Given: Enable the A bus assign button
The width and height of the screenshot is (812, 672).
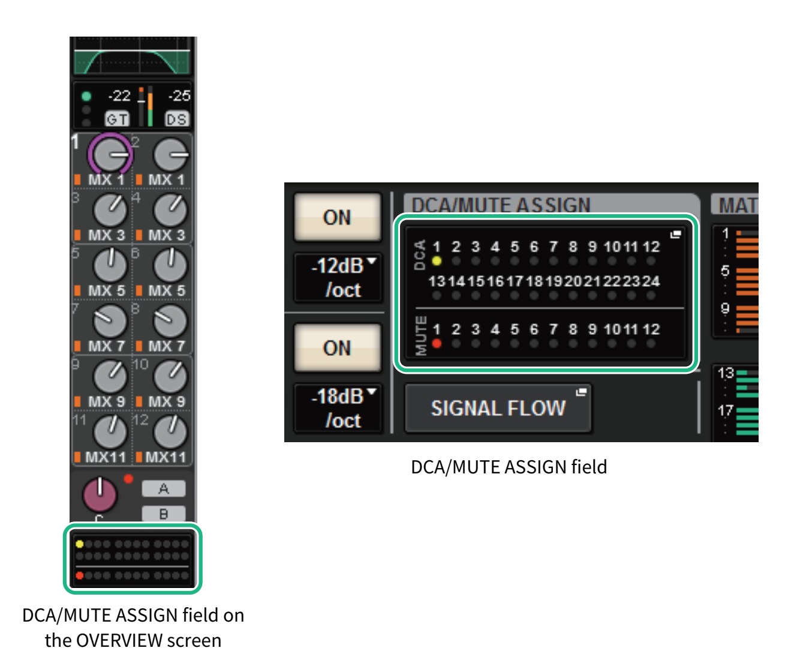Looking at the screenshot, I should (x=163, y=489).
